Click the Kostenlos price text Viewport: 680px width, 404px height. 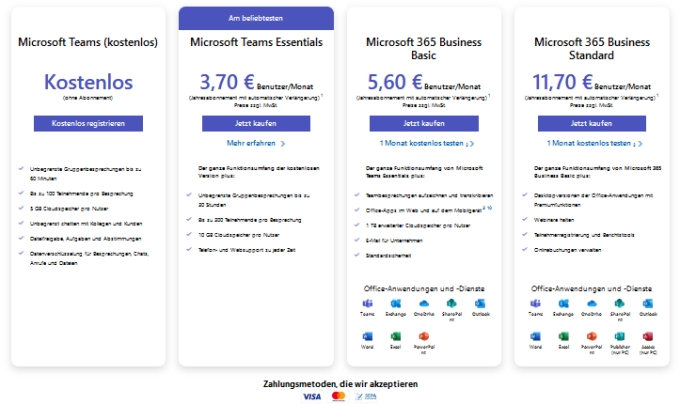coord(88,82)
